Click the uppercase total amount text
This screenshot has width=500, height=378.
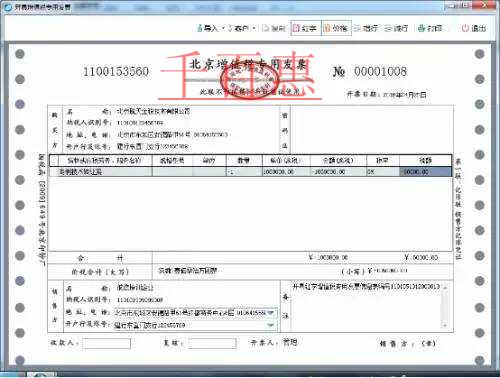188,271
